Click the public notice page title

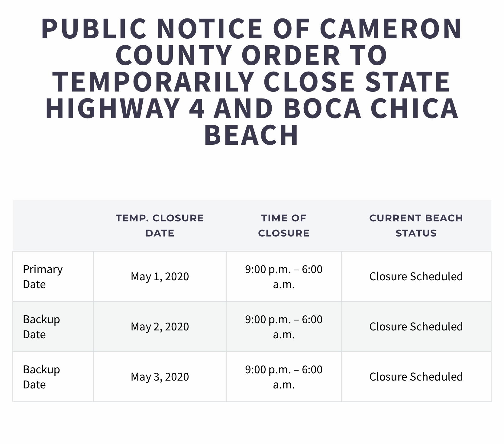pos(252,82)
